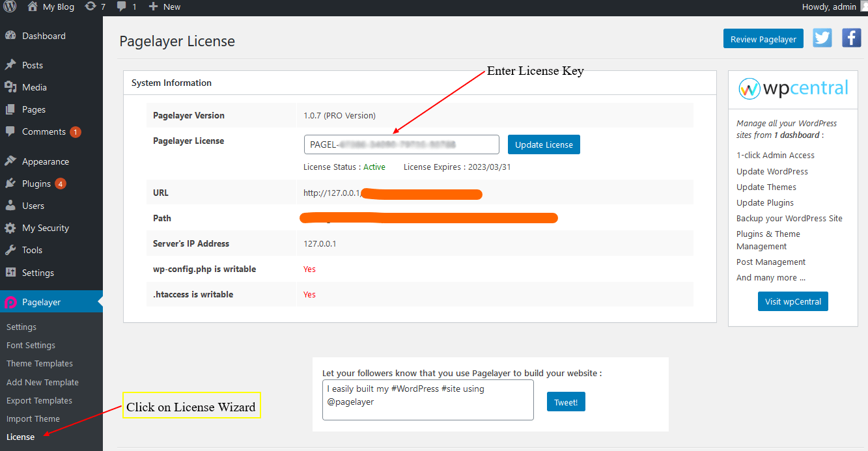Expand My Blog site menu
This screenshot has width=868, height=451.
point(51,7)
